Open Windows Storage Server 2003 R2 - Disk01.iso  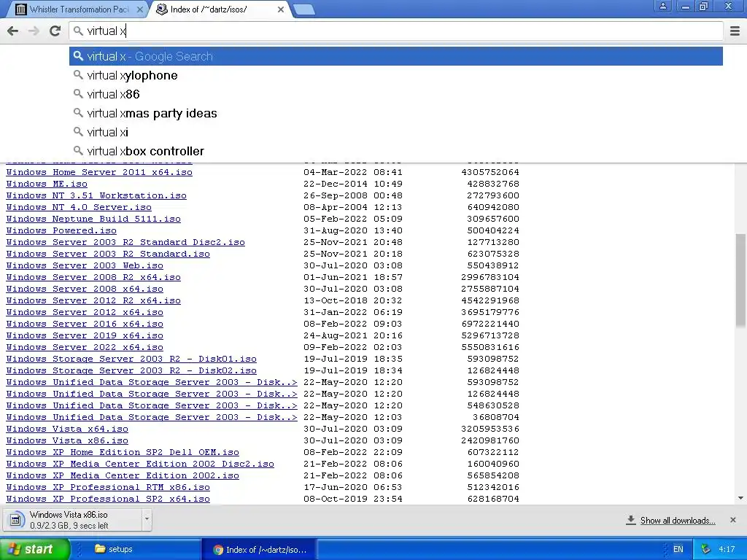(x=131, y=359)
